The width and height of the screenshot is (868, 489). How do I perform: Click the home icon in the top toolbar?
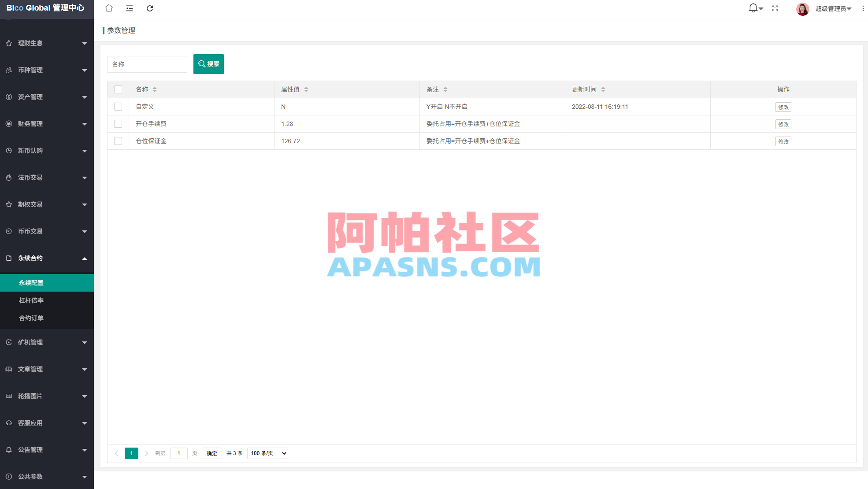108,8
